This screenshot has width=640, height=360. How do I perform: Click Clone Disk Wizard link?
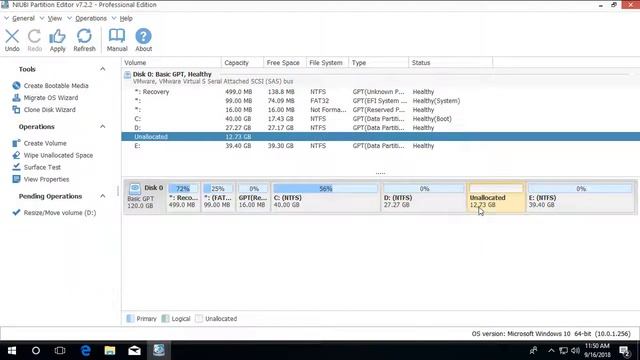click(49, 109)
